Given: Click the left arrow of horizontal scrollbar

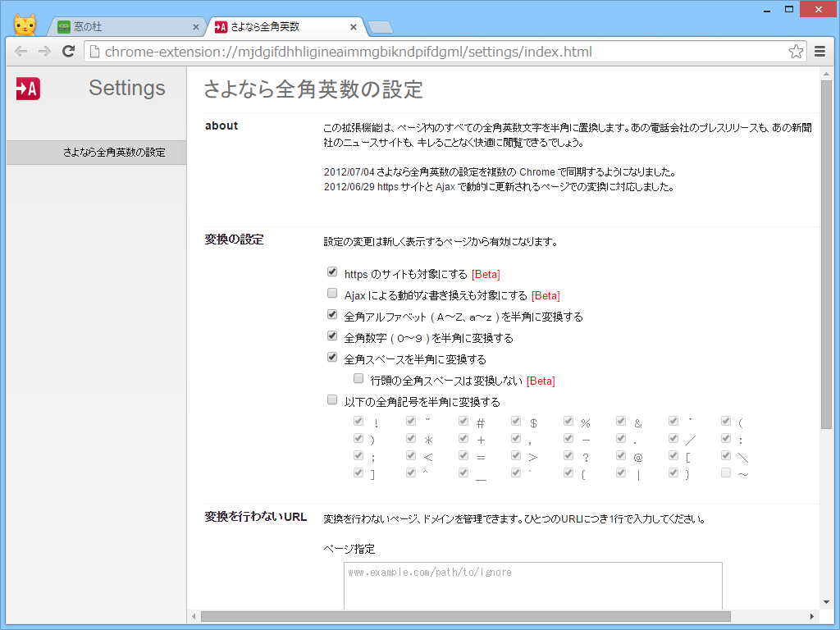Looking at the screenshot, I should [x=194, y=617].
